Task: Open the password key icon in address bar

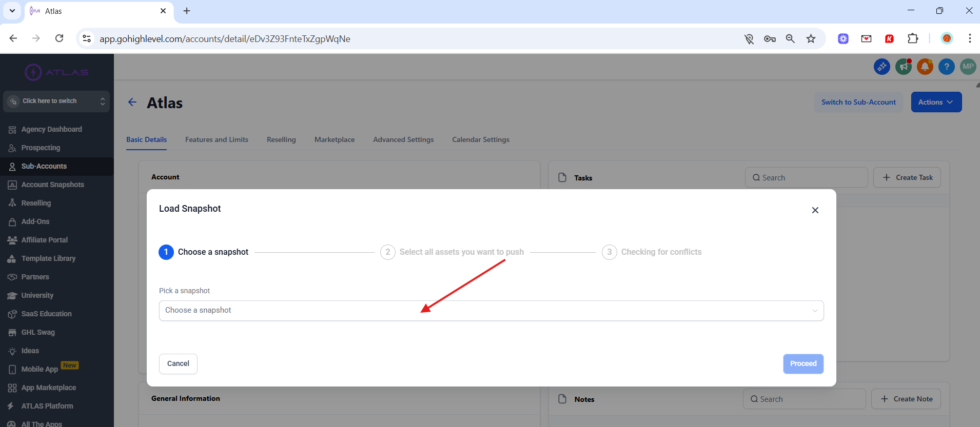Action: coord(770,38)
